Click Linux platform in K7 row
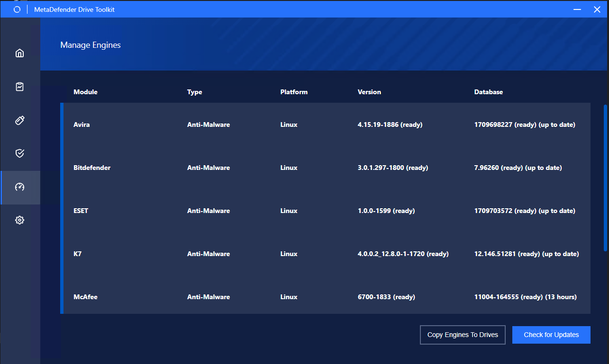 click(x=289, y=254)
